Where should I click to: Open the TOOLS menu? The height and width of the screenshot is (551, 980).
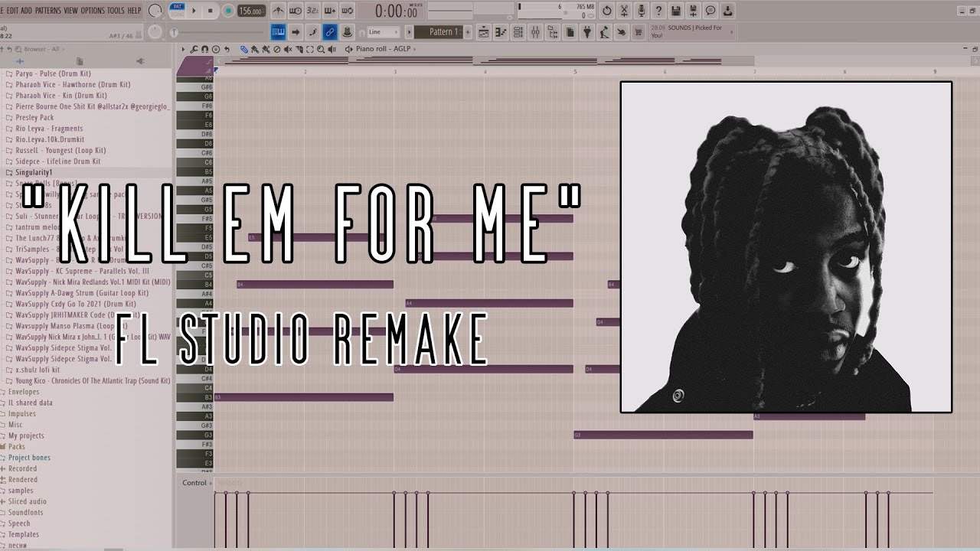pyautogui.click(x=116, y=11)
